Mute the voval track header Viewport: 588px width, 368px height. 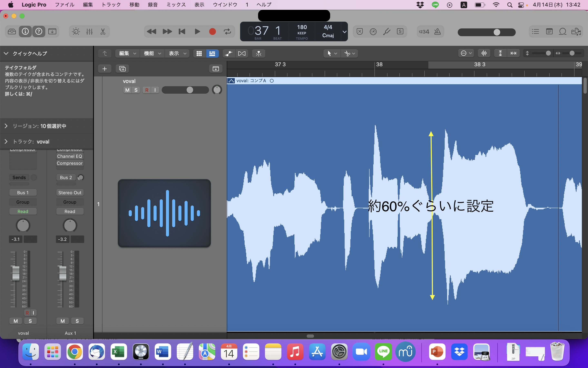point(127,90)
